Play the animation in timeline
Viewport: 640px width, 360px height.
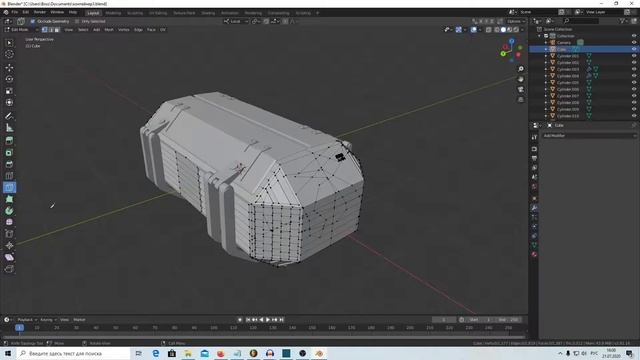coord(268,320)
